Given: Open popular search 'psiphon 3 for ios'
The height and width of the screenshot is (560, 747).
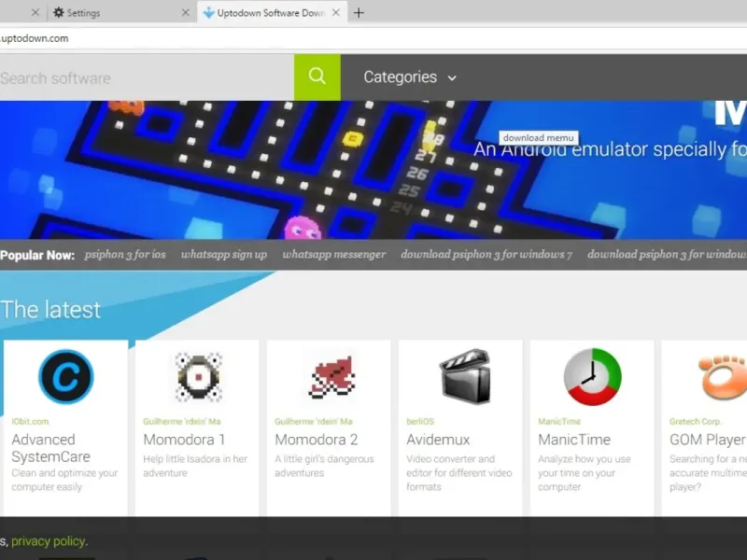Looking at the screenshot, I should point(125,254).
